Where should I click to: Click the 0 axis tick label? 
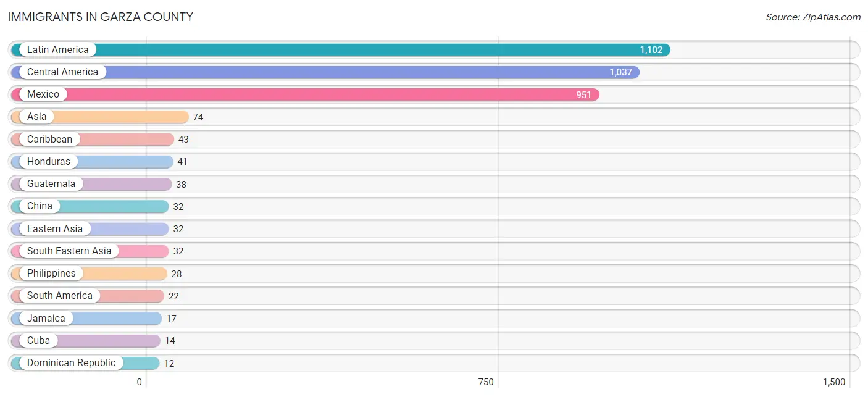point(140,382)
